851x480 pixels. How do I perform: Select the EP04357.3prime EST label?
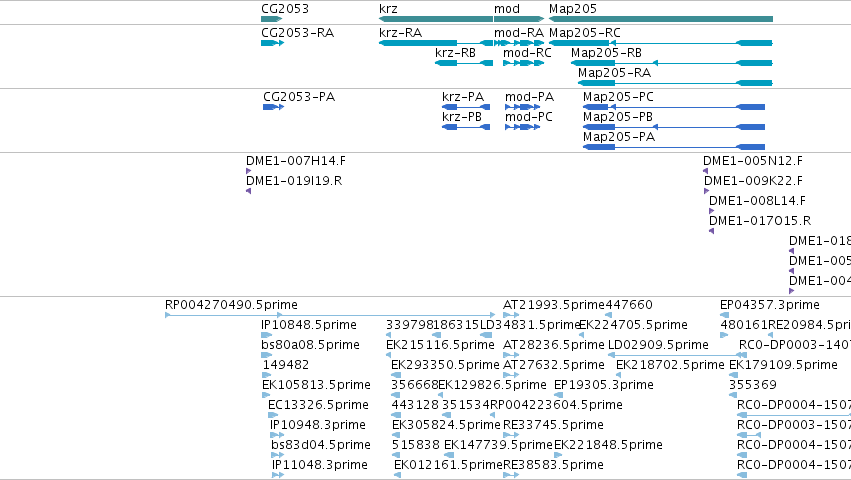click(x=770, y=305)
